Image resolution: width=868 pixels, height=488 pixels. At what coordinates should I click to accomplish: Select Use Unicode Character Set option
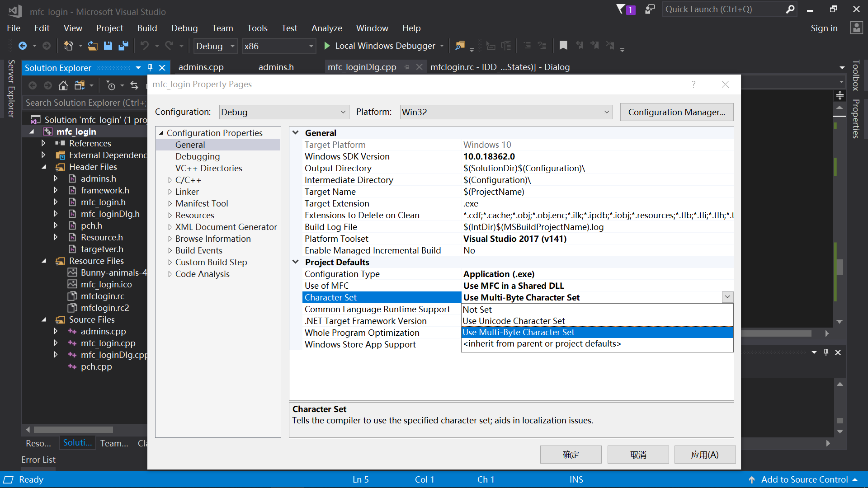pyautogui.click(x=514, y=321)
